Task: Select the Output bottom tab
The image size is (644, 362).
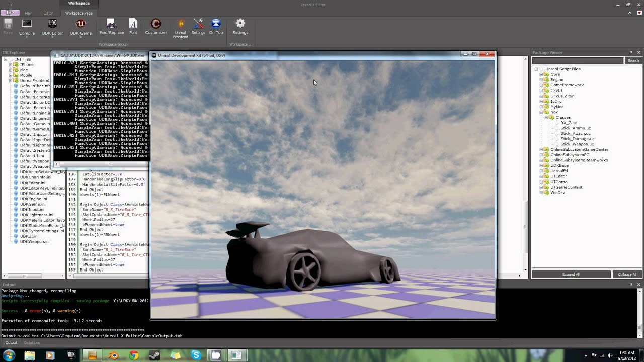Action: click(11, 343)
